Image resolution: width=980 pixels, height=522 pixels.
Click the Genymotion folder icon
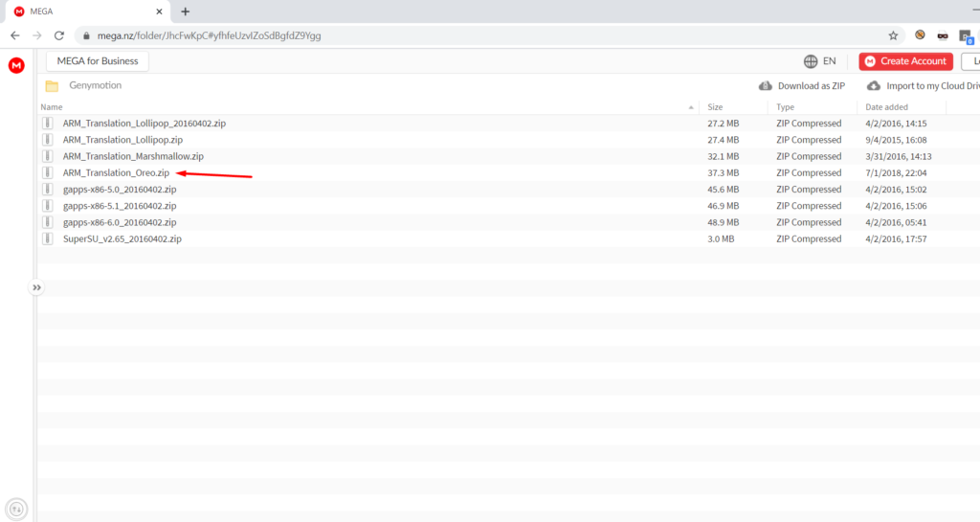coord(52,86)
